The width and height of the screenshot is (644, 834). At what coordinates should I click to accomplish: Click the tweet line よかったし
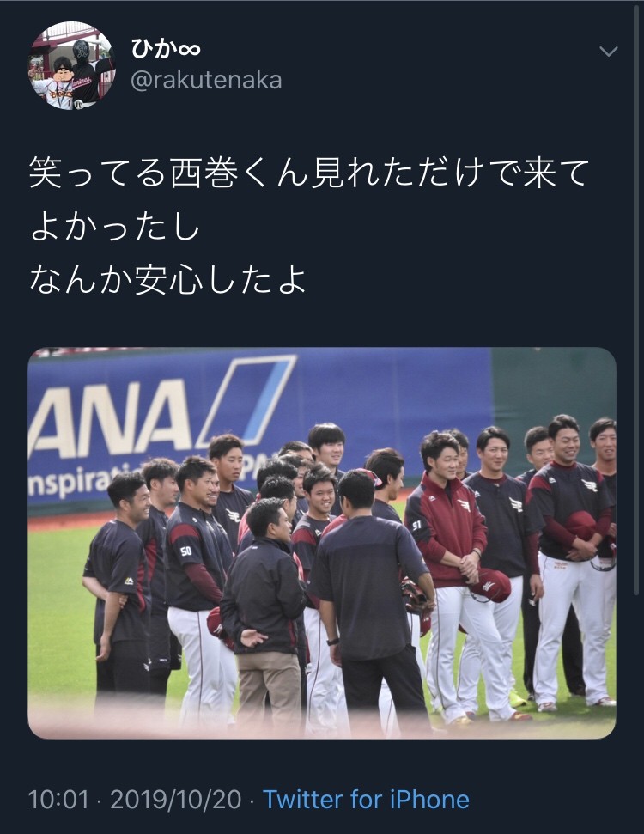pos(115,227)
